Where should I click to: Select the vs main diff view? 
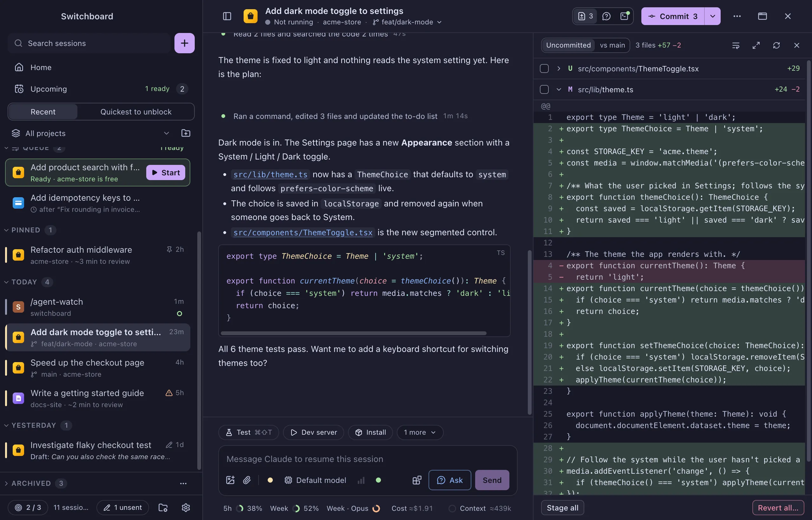click(x=612, y=45)
